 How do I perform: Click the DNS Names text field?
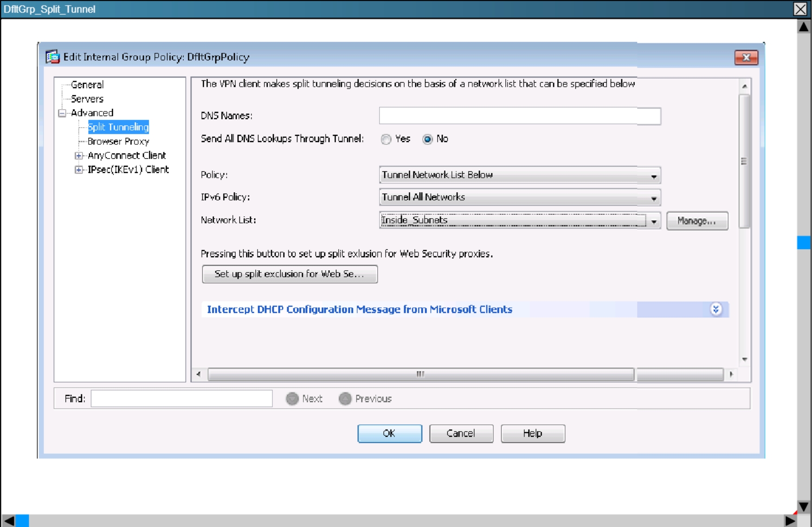(x=519, y=116)
